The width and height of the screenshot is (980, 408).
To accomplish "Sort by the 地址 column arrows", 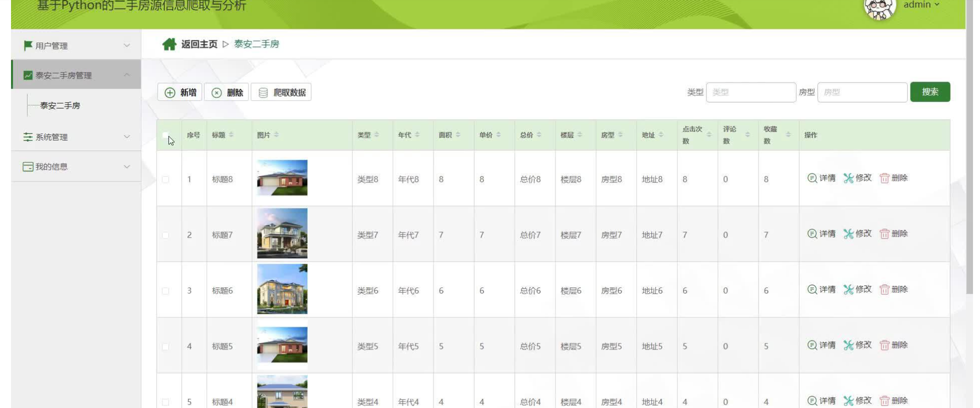I will 661,135.
